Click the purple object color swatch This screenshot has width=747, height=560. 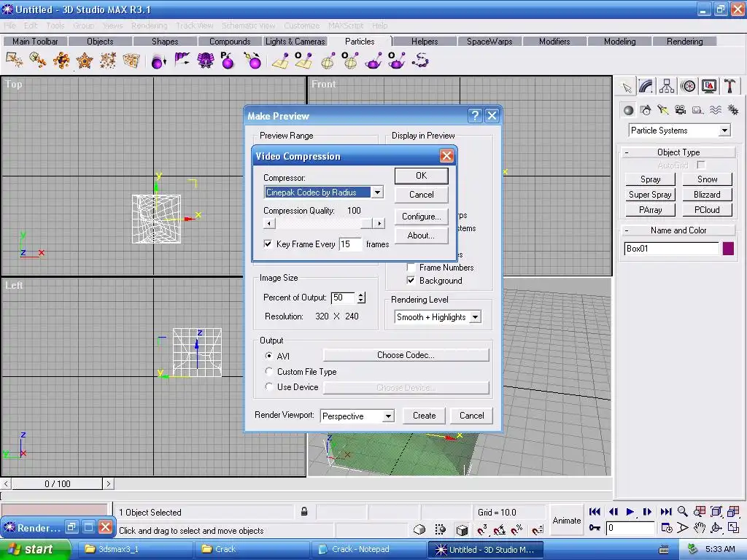(x=728, y=249)
